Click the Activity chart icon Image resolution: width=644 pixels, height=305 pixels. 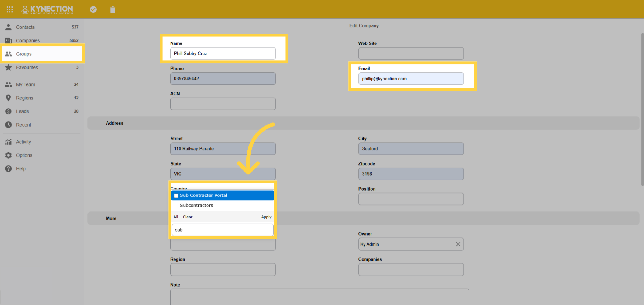8,142
